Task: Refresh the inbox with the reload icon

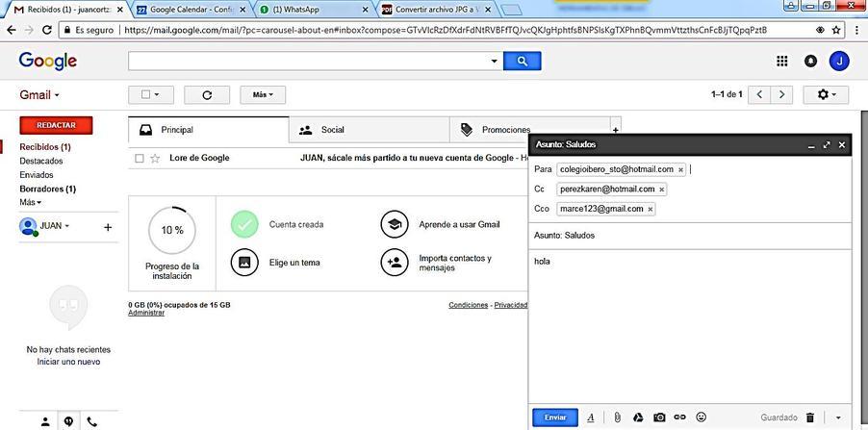Action: tap(207, 94)
